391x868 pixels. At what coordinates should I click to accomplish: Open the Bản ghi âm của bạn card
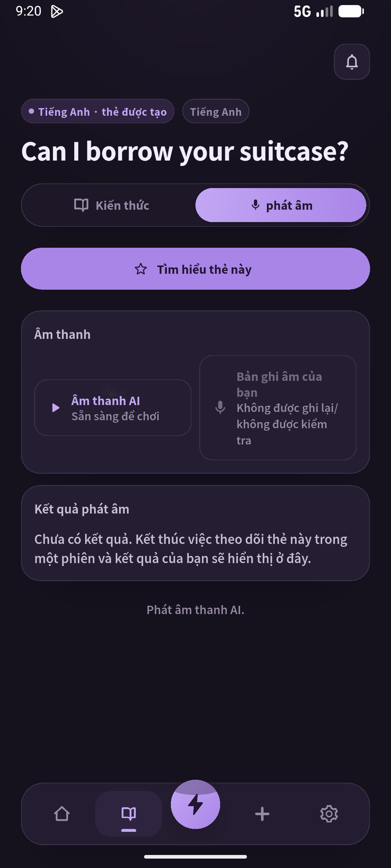[278, 408]
